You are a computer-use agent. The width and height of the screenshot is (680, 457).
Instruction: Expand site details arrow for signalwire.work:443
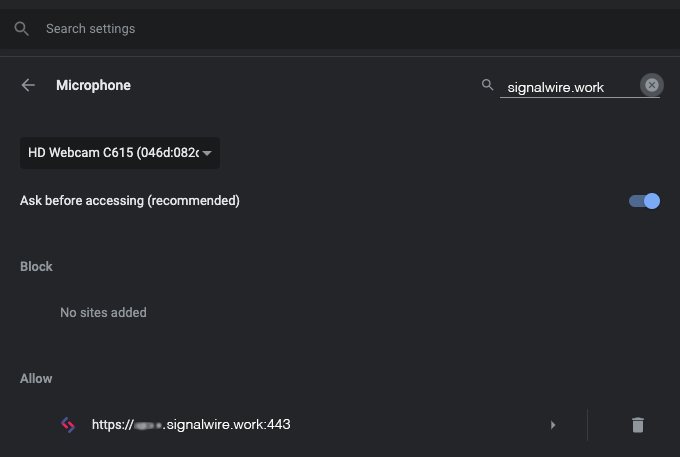click(x=553, y=425)
